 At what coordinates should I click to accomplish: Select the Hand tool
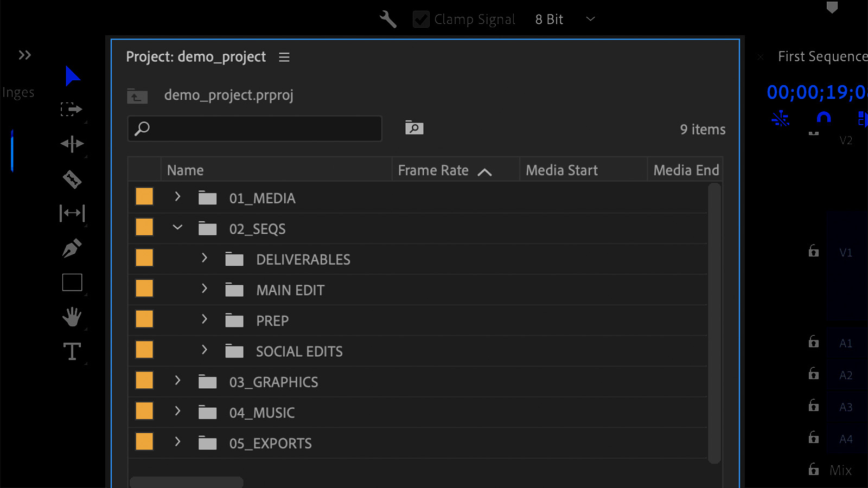tap(72, 317)
